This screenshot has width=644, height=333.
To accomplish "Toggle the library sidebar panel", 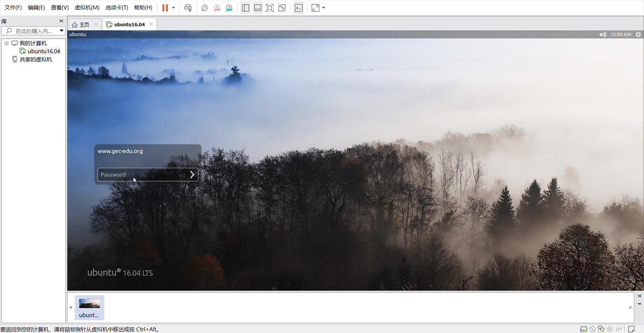I will click(246, 8).
